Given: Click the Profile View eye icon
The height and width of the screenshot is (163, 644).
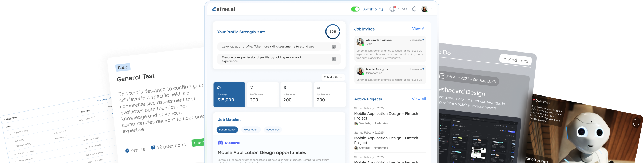Looking at the screenshot, I should [252, 87].
